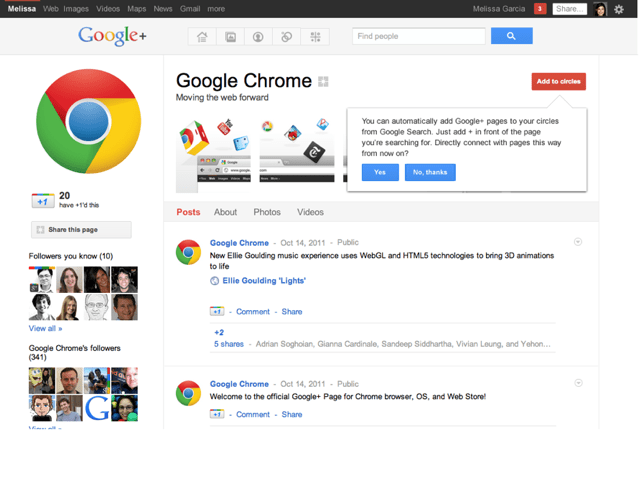Click the Share this page button
Viewport: 639px width, 481px height.
pyautogui.click(x=81, y=229)
